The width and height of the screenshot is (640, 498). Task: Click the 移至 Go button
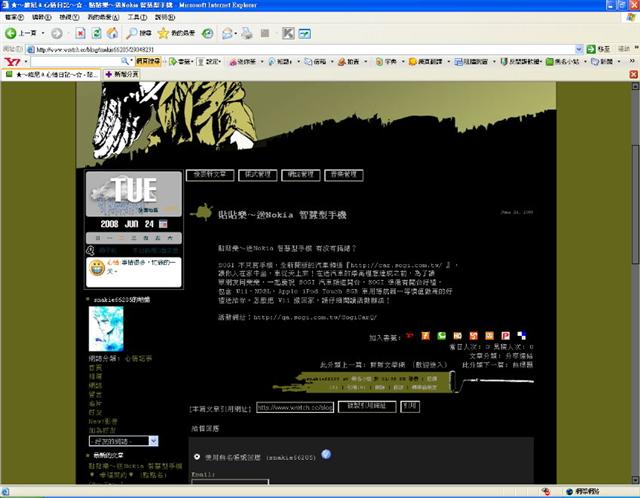(x=598, y=49)
